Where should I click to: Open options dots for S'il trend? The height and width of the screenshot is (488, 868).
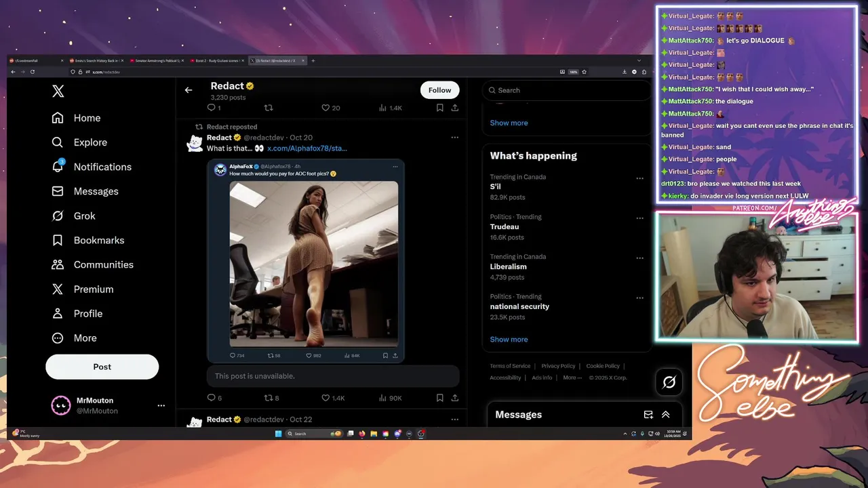click(x=639, y=178)
